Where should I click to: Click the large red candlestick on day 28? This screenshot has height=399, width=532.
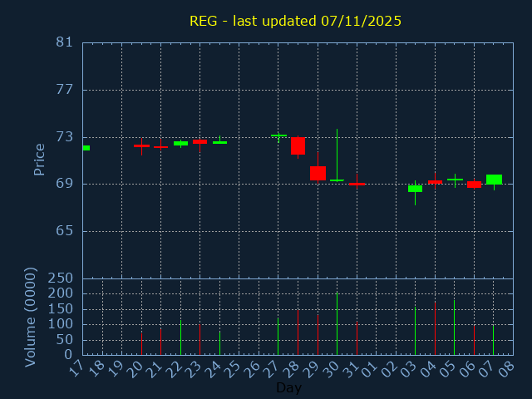pyautogui.click(x=298, y=145)
